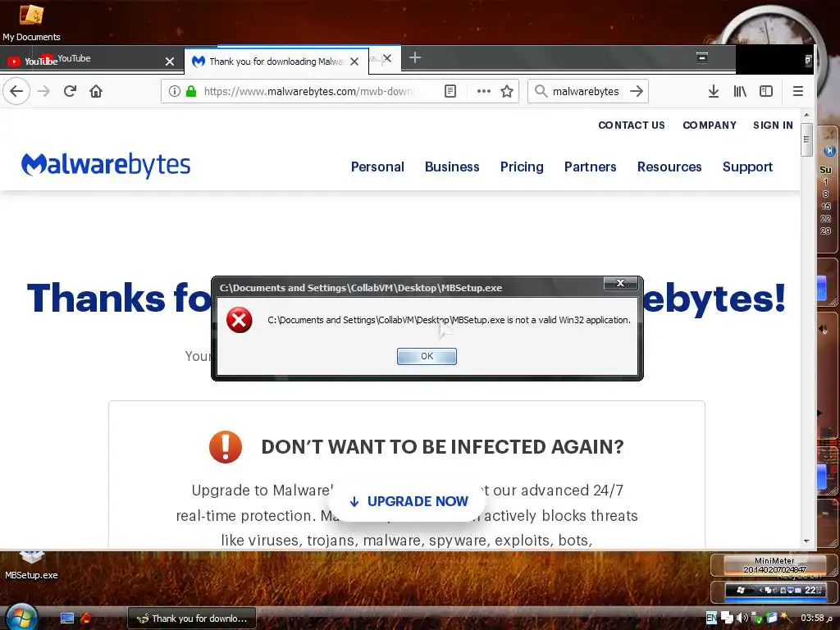Close the YouTube tab
The image size is (840, 630).
tap(170, 61)
